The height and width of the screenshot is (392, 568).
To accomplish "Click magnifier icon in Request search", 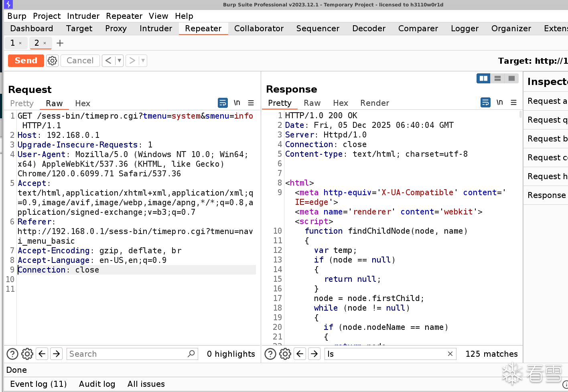I will (x=191, y=354).
